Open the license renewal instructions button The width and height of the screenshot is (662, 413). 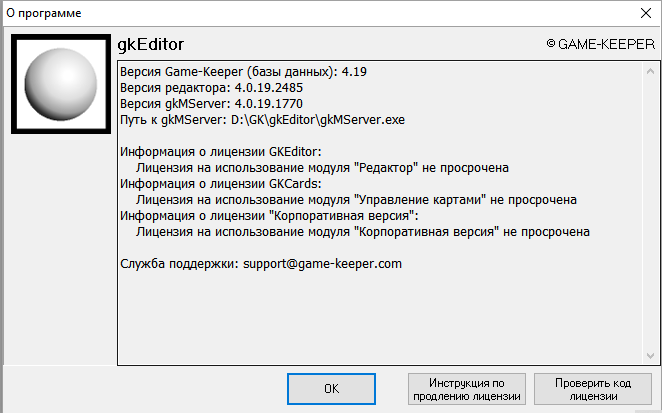point(467,389)
